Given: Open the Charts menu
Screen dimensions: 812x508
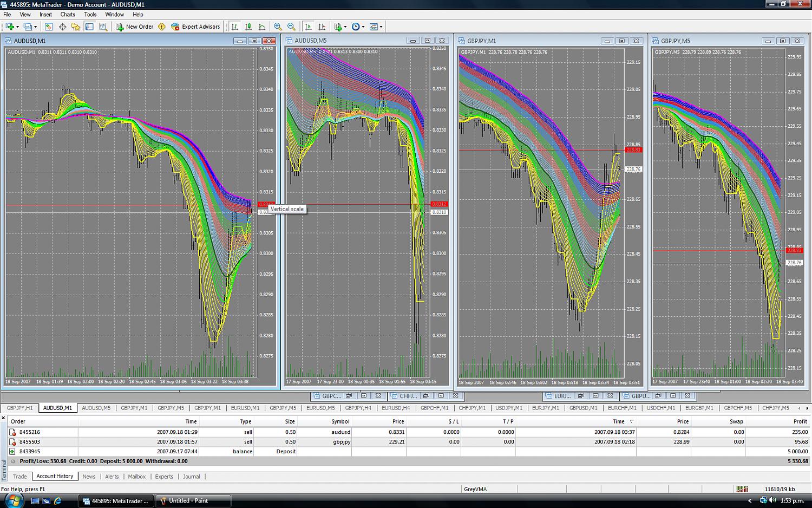Looking at the screenshot, I should 68,15.
